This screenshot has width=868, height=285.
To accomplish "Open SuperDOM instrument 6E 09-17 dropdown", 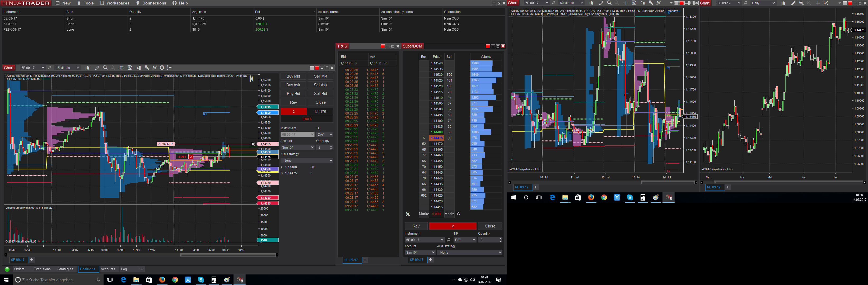I will pos(424,240).
